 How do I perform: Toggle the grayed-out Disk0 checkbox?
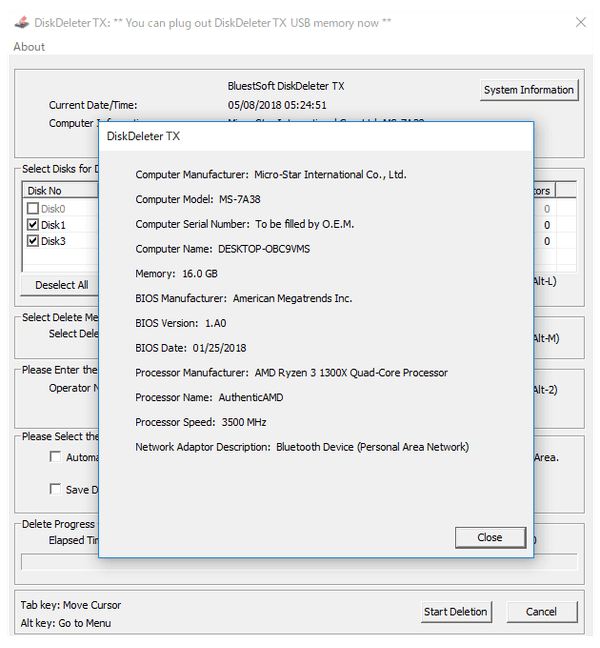(x=33, y=209)
